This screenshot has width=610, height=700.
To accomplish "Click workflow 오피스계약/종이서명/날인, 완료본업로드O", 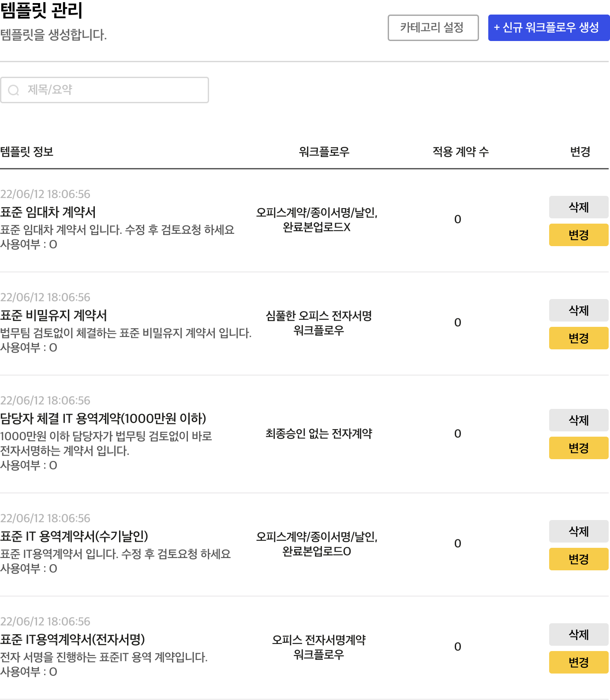I will (x=317, y=544).
